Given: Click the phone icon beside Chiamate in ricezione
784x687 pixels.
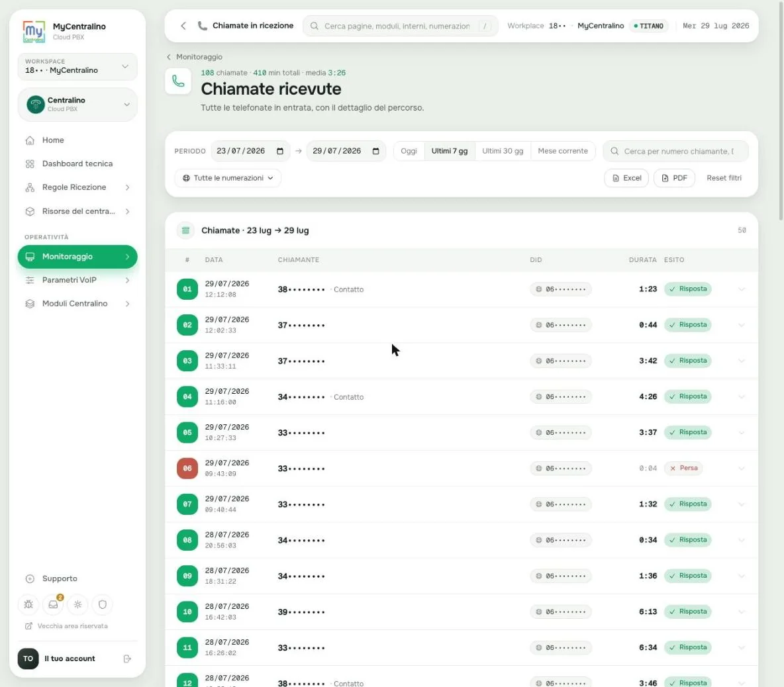Looking at the screenshot, I should tap(203, 26).
